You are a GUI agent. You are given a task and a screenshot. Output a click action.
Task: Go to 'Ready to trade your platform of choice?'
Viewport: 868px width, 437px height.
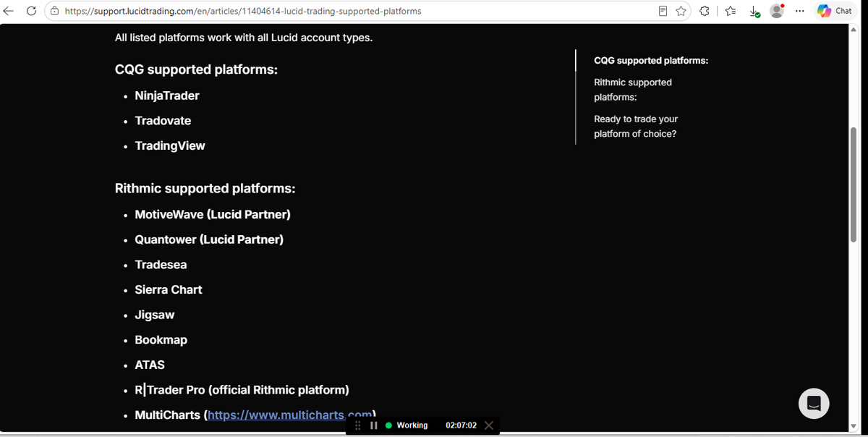(636, 126)
